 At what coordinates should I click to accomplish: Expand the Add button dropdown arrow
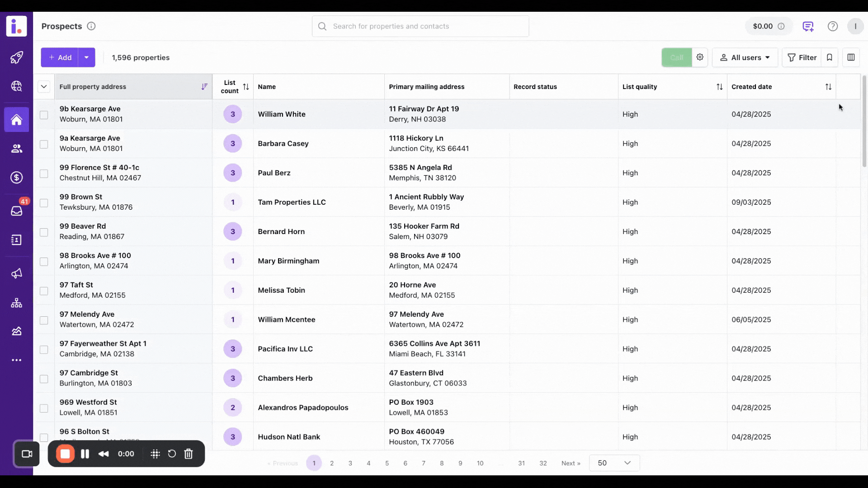click(x=86, y=57)
